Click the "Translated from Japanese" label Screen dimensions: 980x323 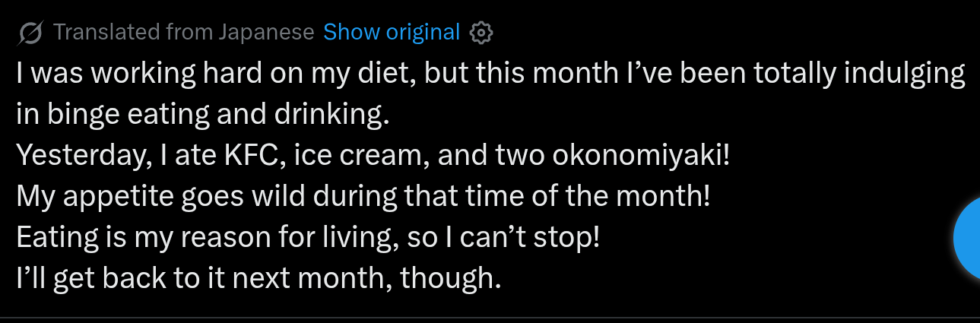(184, 33)
